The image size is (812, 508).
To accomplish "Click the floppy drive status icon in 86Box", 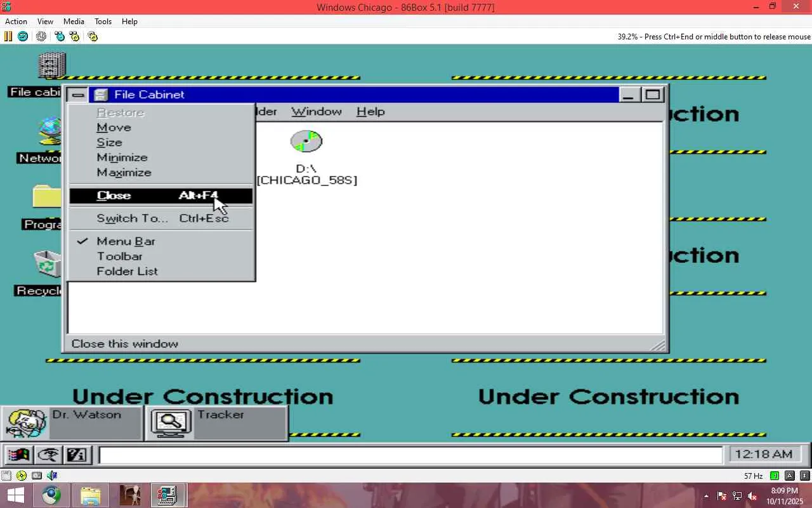I will (x=6, y=476).
